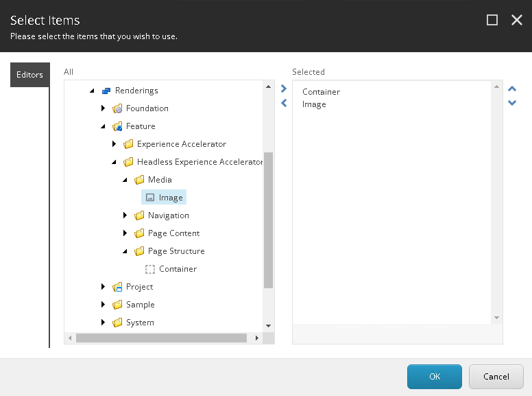Select the Media tree label
532x396 pixels.
point(160,180)
